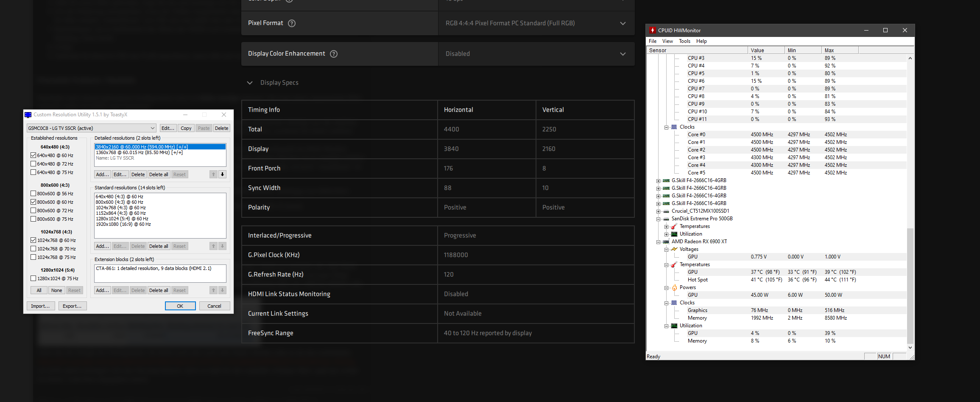980x402 pixels.
Task: Confirm CRU changes with OK
Action: tap(180, 306)
